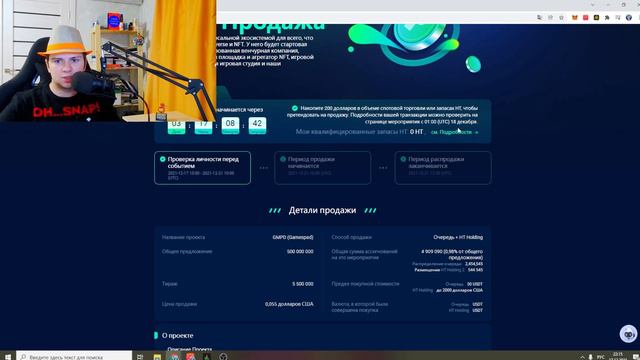Viewport: 640px width, 360px height.
Task: Bookmark this page with the star icon
Action: click(x=562, y=18)
